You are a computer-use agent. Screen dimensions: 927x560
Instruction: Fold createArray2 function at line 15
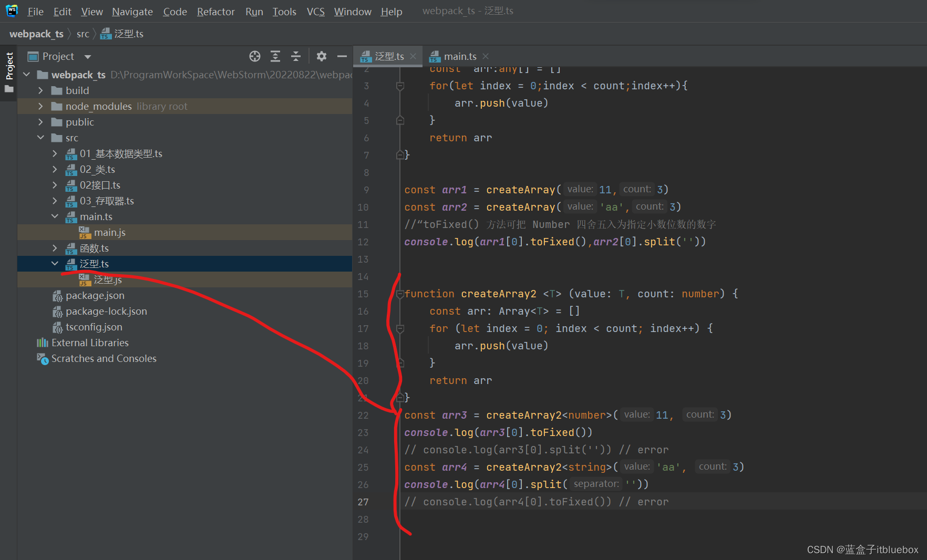[x=400, y=294]
